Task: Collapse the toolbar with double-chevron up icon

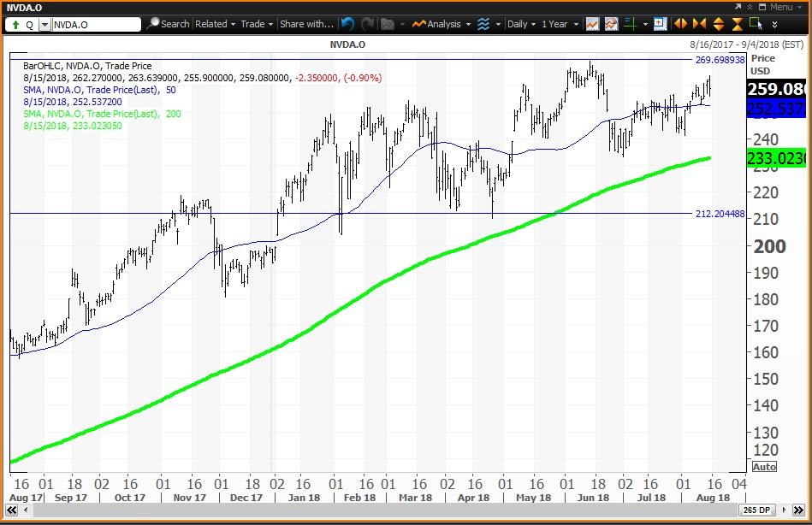Action: [750, 7]
